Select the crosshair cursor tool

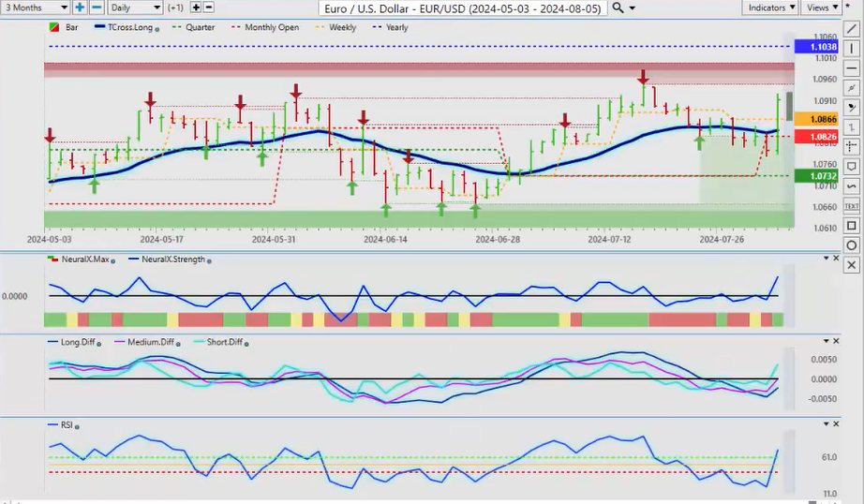click(852, 146)
